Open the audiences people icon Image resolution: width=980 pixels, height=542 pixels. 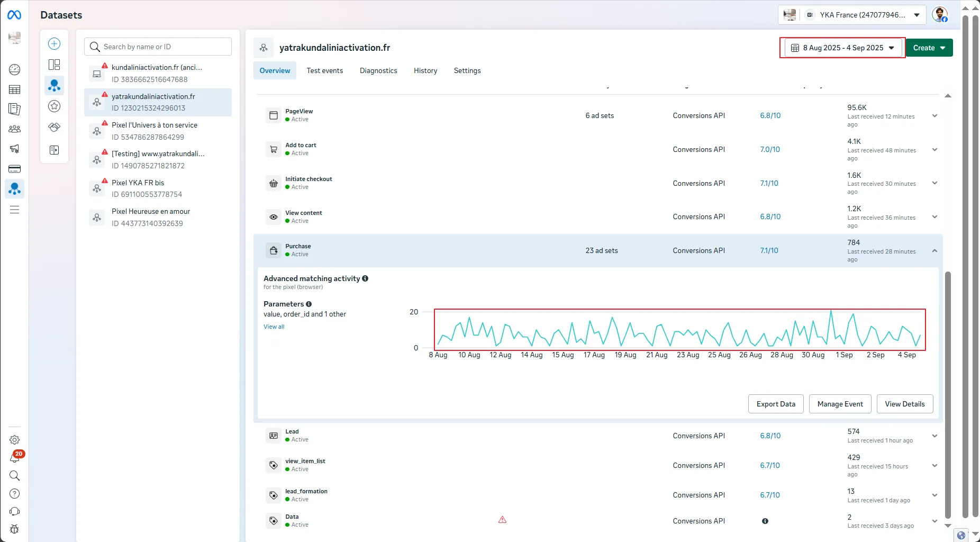click(x=15, y=129)
